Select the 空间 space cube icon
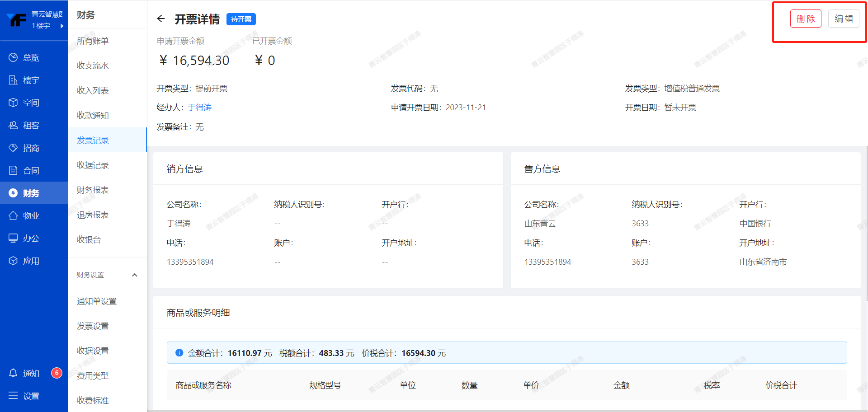868x412 pixels. (x=13, y=103)
